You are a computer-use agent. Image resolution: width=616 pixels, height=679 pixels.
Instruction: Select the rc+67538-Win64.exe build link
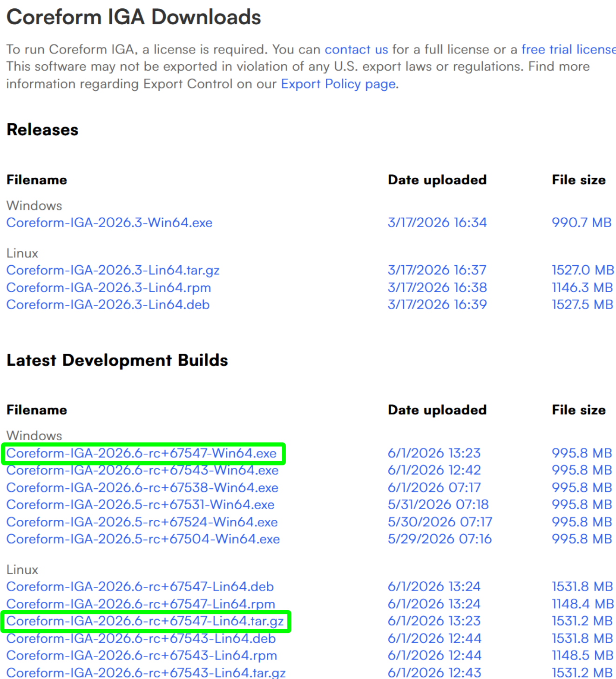tap(142, 488)
